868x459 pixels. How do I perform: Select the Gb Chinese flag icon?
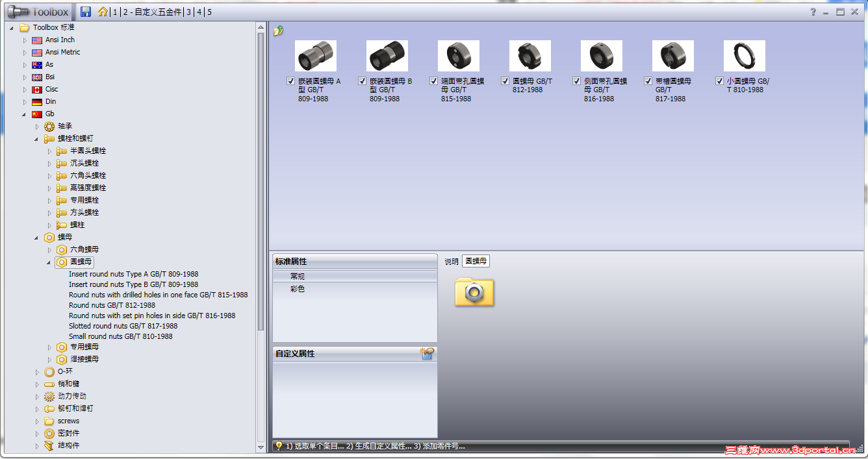pyautogui.click(x=37, y=114)
